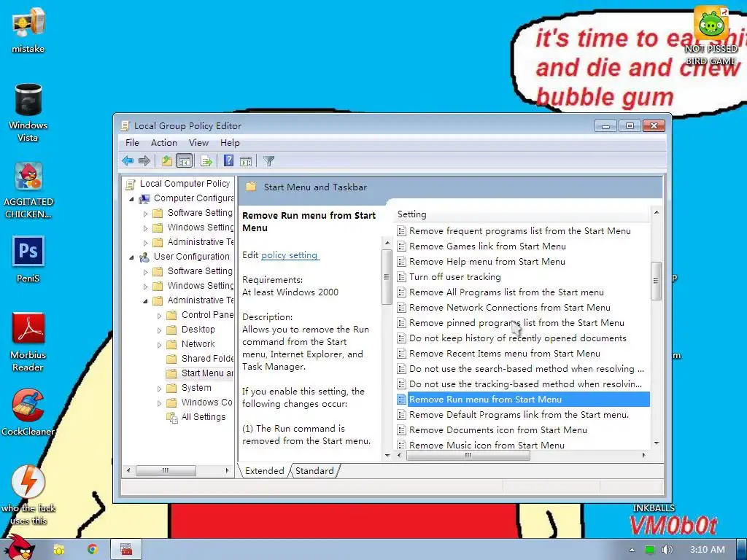The width and height of the screenshot is (747, 560).
Task: Click settings list scroll up arrow
Action: click(x=657, y=212)
